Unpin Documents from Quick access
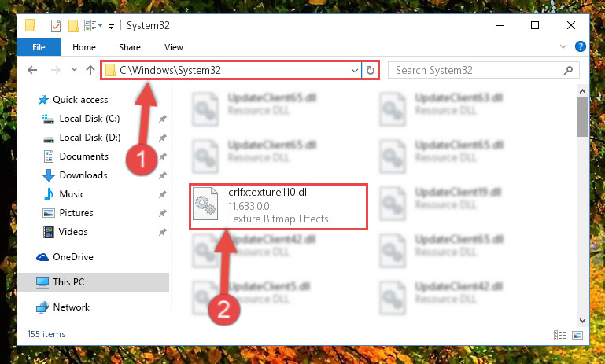Screen dimensions: 605x364 163,156
